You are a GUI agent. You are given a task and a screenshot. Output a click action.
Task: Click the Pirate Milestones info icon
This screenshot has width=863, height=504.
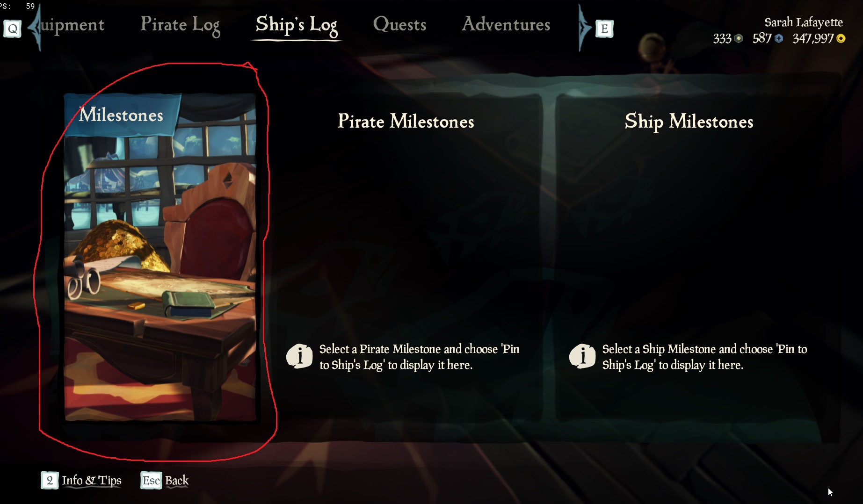[x=299, y=357]
